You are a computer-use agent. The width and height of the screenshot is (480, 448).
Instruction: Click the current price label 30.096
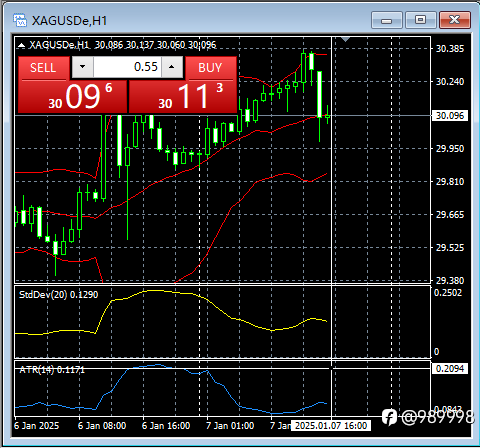(450, 116)
